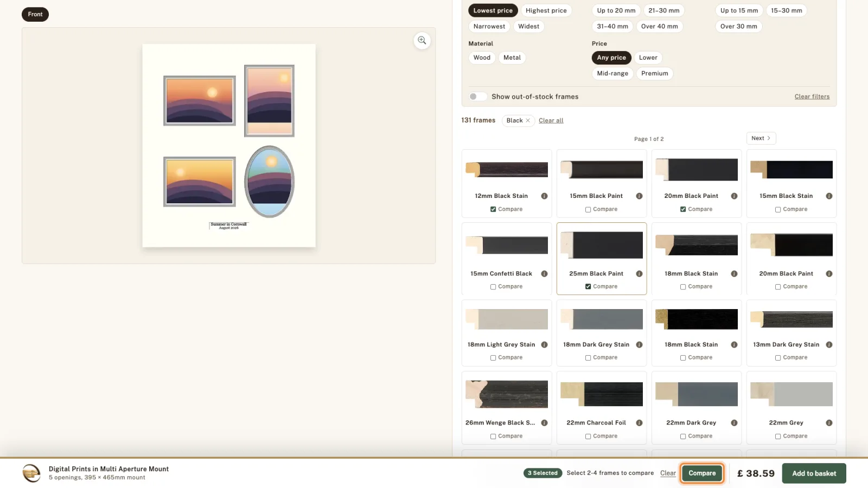View info for 18mm Light Grey Stain
This screenshot has height=488, width=868.
pyautogui.click(x=544, y=345)
